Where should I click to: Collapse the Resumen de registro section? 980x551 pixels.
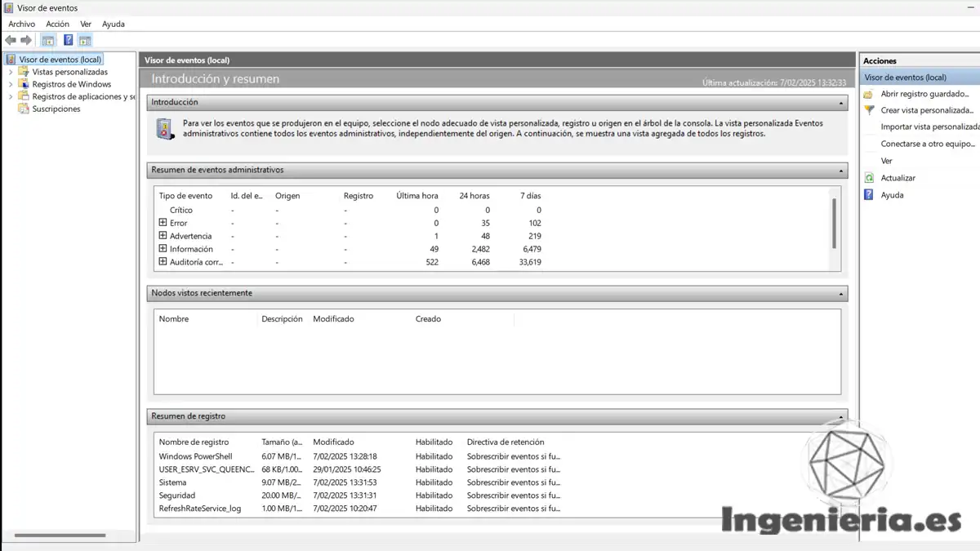tap(841, 416)
